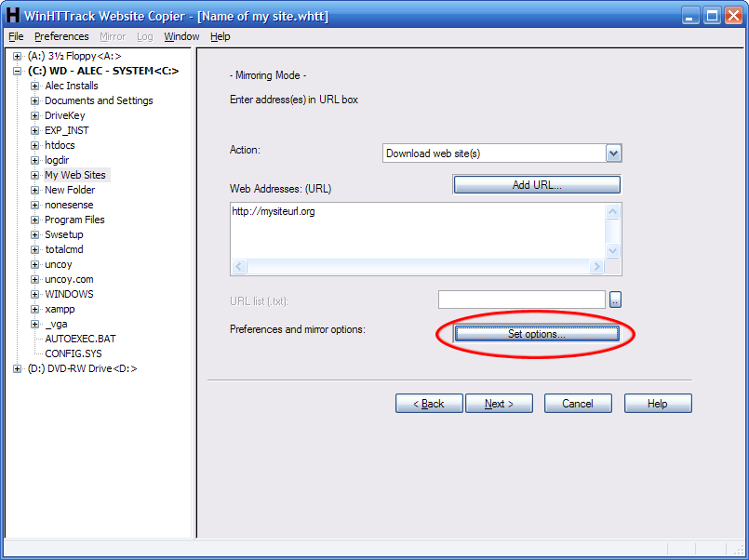
Task: Select Documents and Settings label
Action: pos(99,100)
